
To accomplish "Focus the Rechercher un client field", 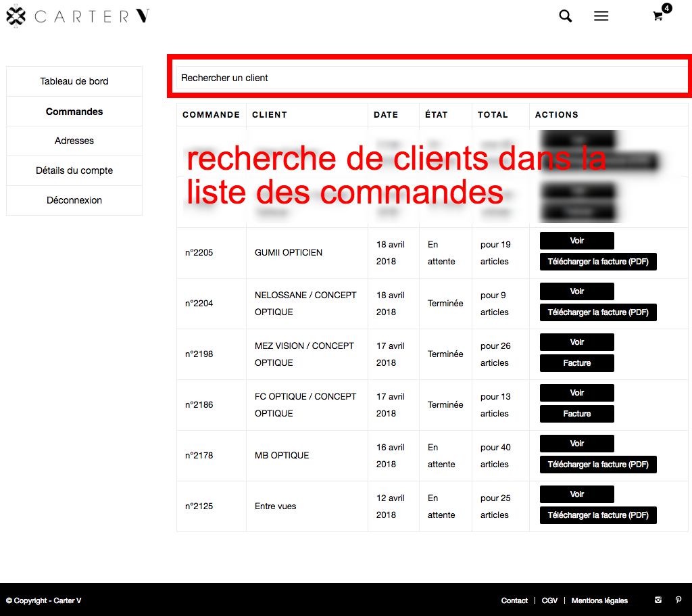I will pyautogui.click(x=431, y=78).
